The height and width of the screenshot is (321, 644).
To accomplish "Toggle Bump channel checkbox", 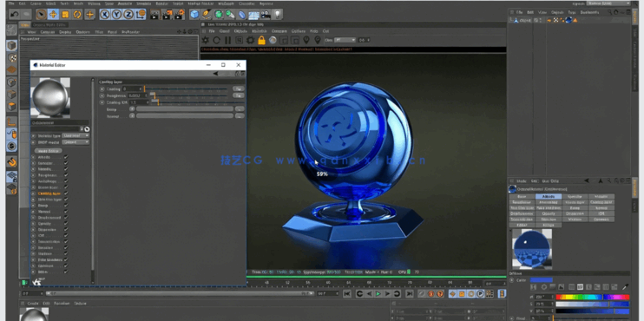I will pyautogui.click(x=66, y=206).
